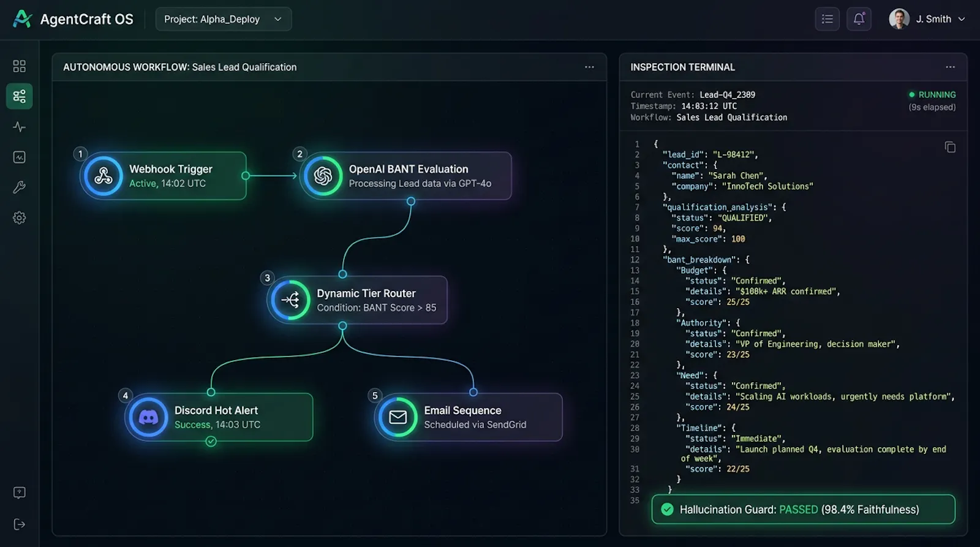Select the Webhook Trigger node title
Viewport: 980px width, 547px height.
tap(171, 169)
